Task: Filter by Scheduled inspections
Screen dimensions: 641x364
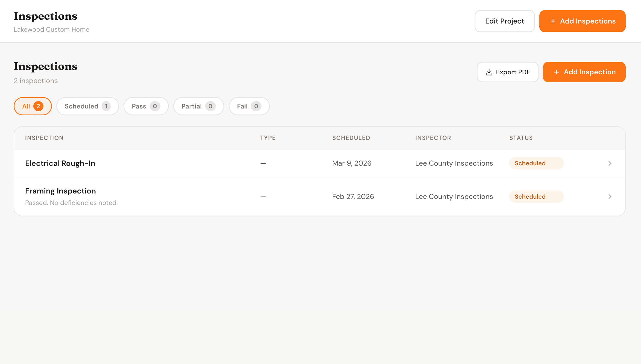Action: click(87, 106)
